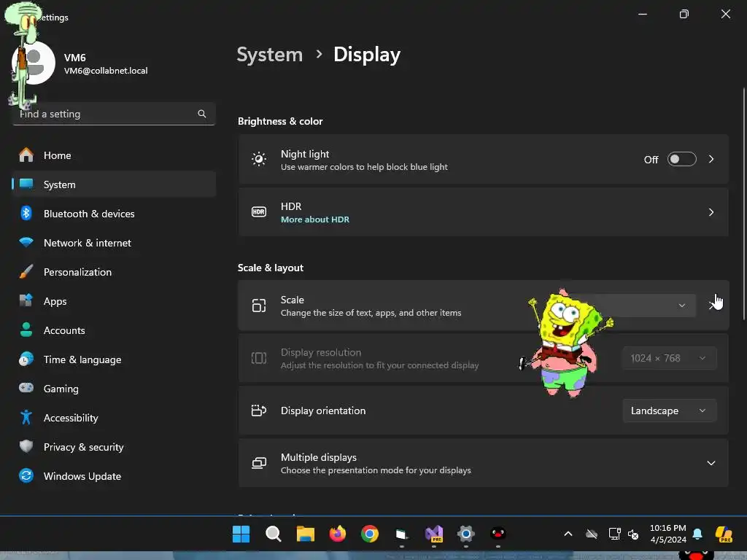Screen dimensions: 747x560
Task: Click the Display resolution icon
Action: pos(259,357)
